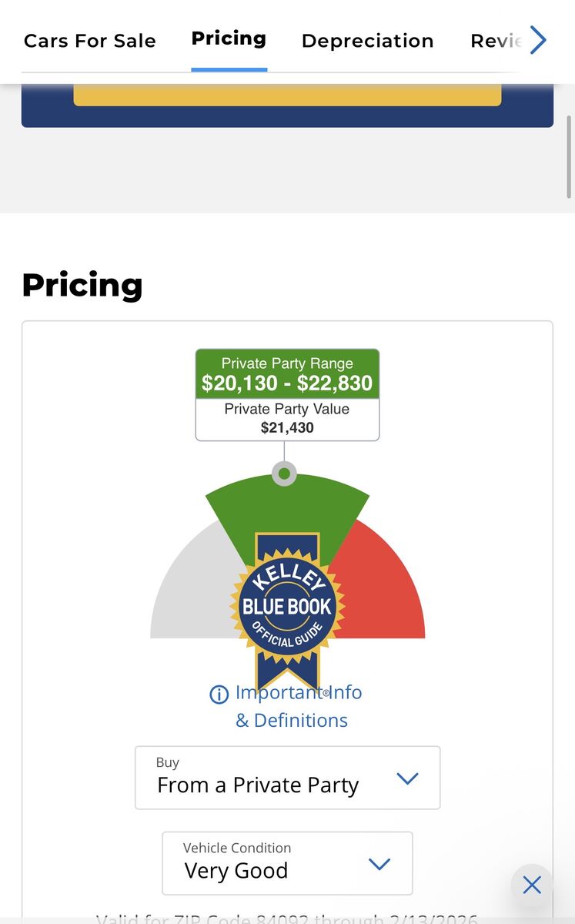
Task: Click the Vehicle Condition dropdown arrow
Action: point(379,864)
